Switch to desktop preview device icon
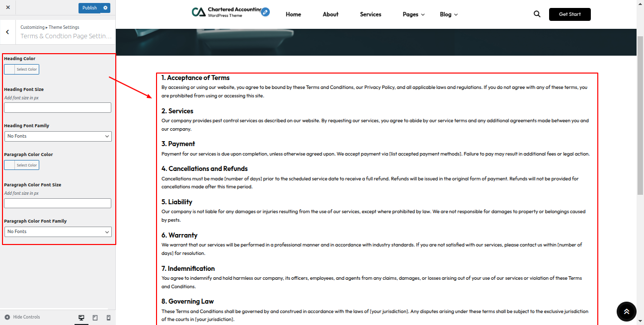 pos(81,318)
